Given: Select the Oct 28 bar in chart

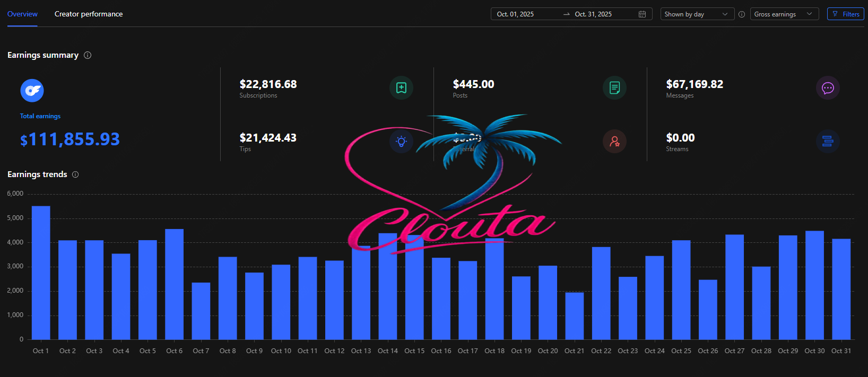Looking at the screenshot, I should tap(761, 303).
